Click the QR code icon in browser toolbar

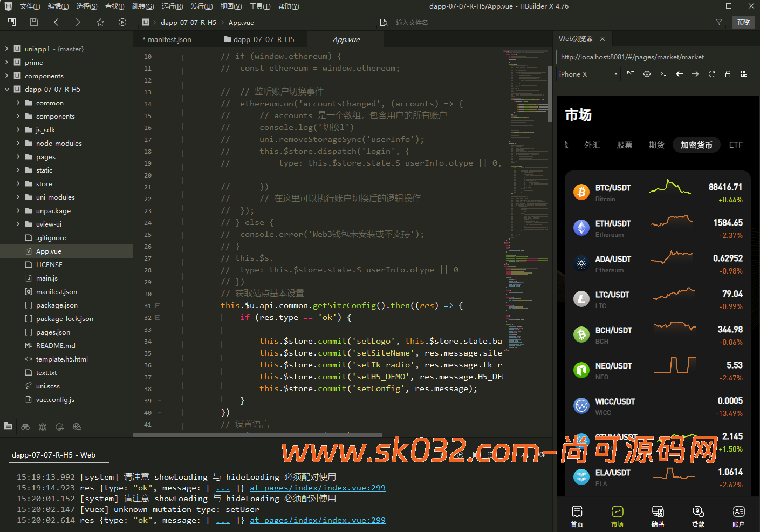click(744, 74)
